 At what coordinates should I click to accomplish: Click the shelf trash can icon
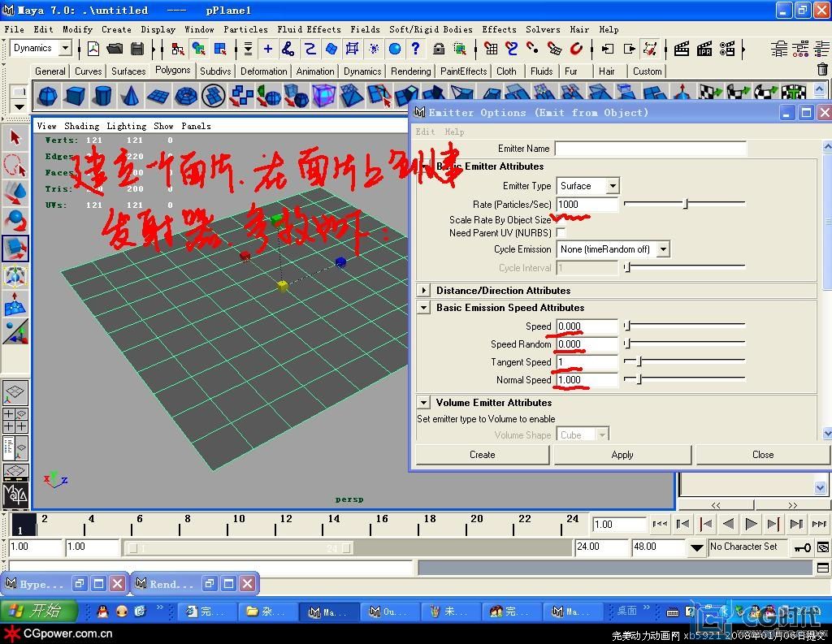pyautogui.click(x=822, y=70)
